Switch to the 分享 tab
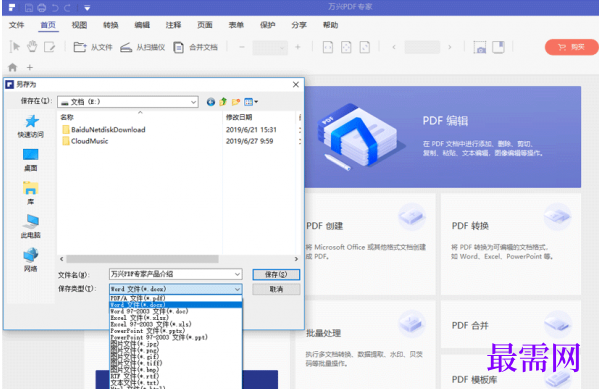599x389 pixels. coord(299,25)
